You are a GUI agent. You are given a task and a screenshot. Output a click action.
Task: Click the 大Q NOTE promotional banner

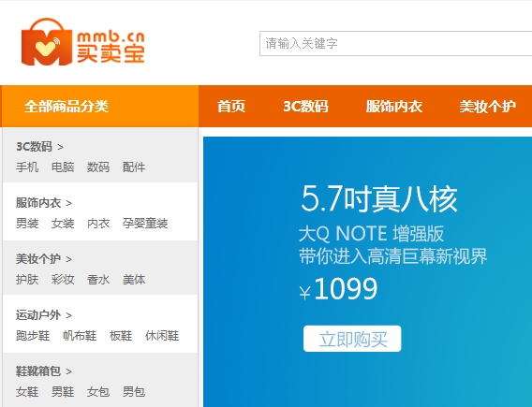(367, 271)
